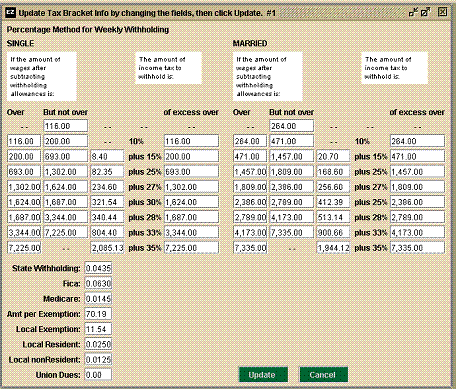Click the MARRIED section heading

tap(250, 43)
